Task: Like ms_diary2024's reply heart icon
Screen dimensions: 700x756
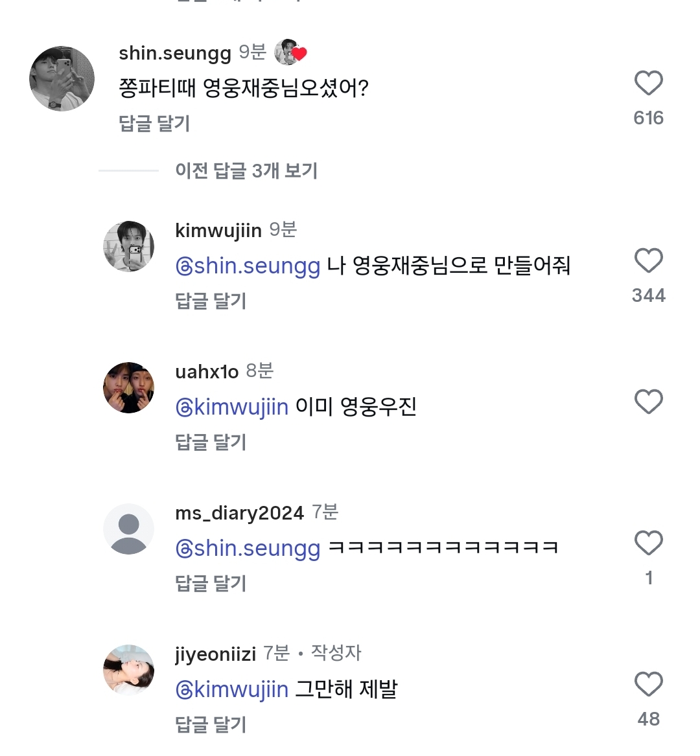Action: click(x=648, y=543)
